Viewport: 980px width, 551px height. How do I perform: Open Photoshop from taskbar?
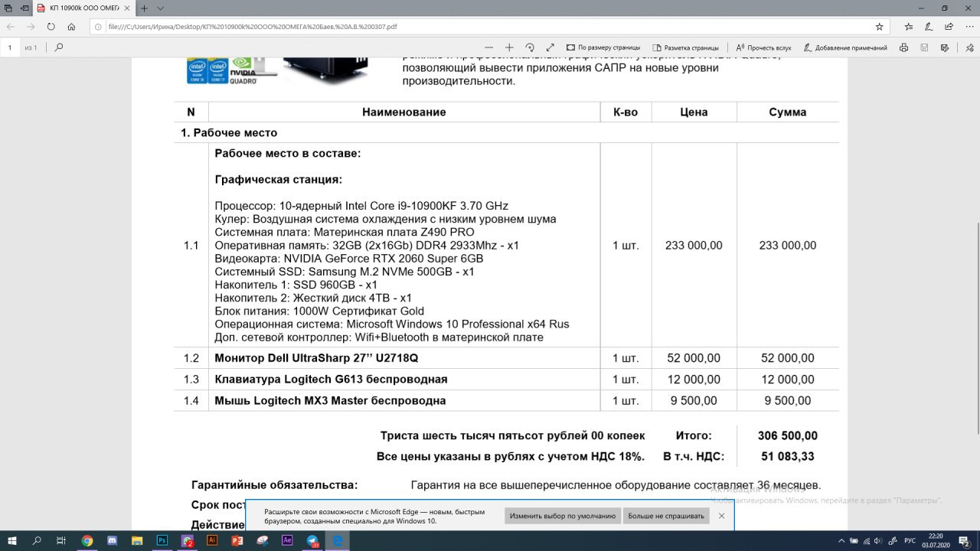click(x=162, y=540)
